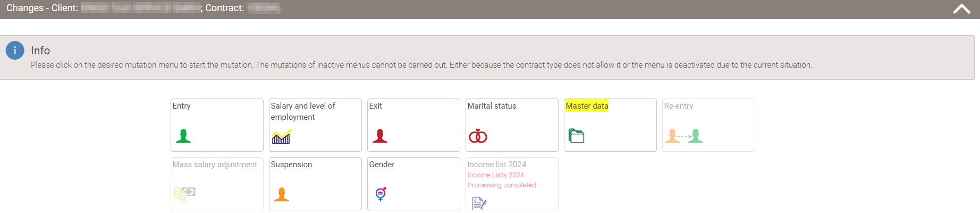This screenshot has height=213, width=980.
Task: Click the money Mass salary adjustment icon
Action: [x=184, y=193]
